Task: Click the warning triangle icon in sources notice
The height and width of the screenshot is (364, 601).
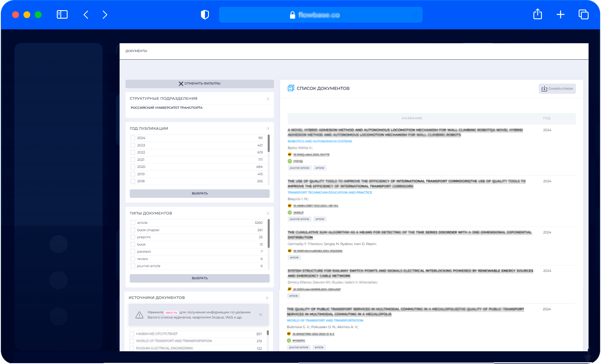Action: [139, 315]
